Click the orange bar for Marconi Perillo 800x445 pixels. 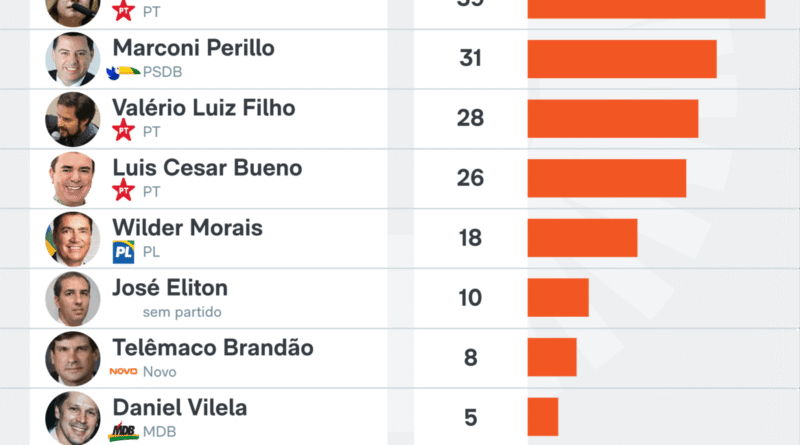[x=621, y=59]
